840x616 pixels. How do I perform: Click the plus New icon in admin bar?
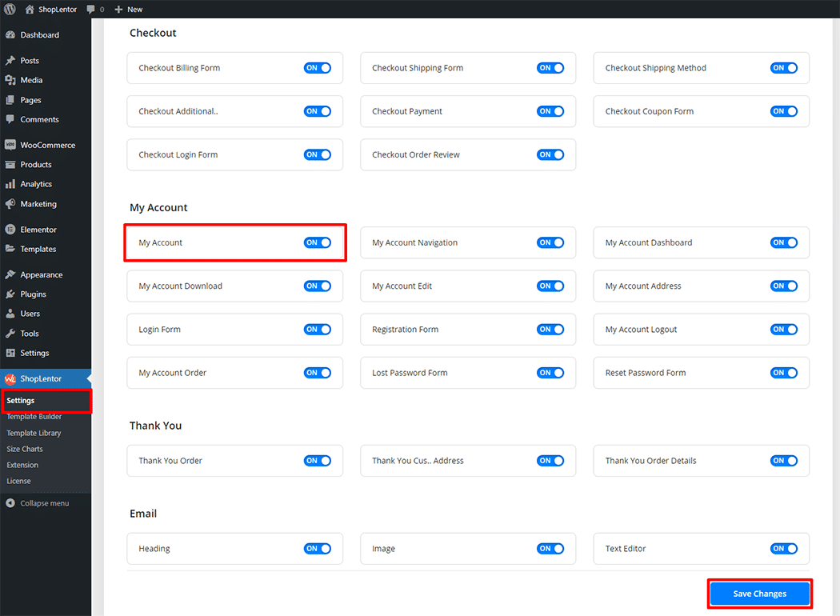119,9
